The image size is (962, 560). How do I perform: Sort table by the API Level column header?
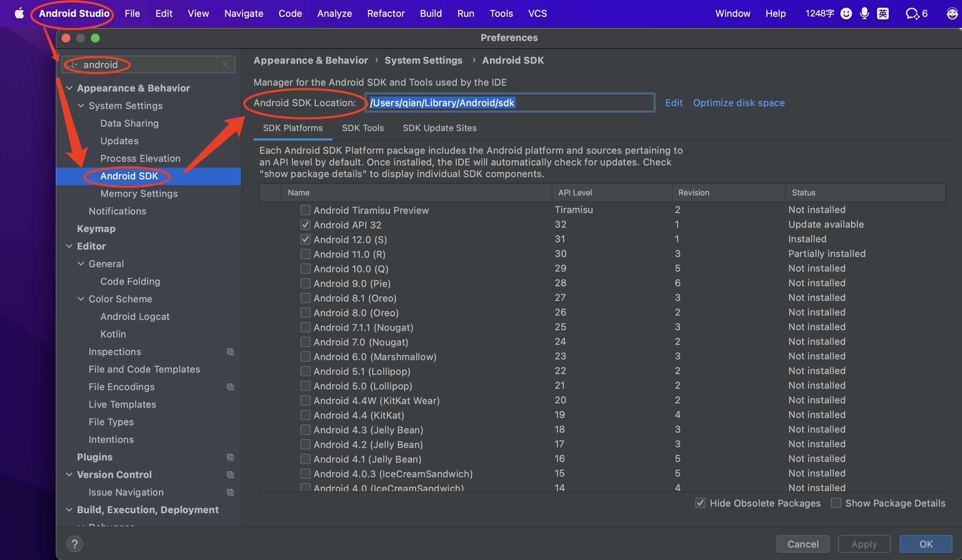611,193
